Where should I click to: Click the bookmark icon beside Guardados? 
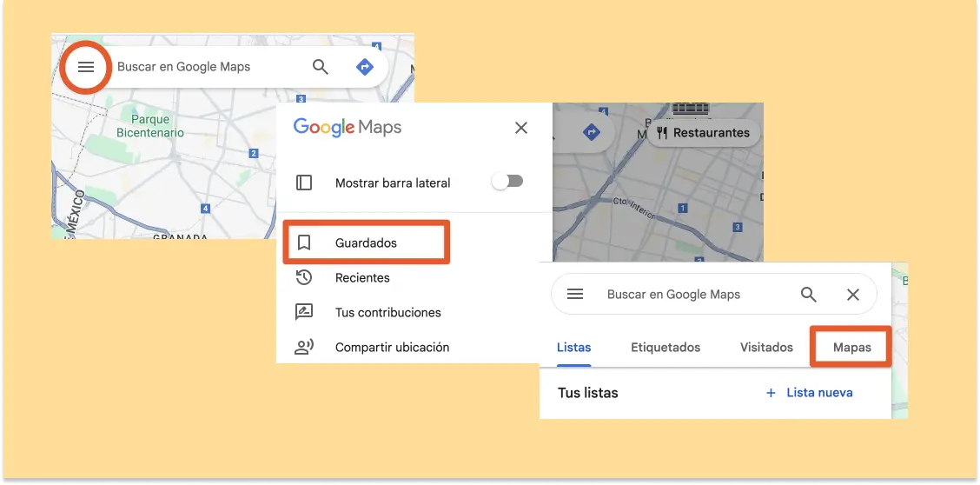coord(304,242)
